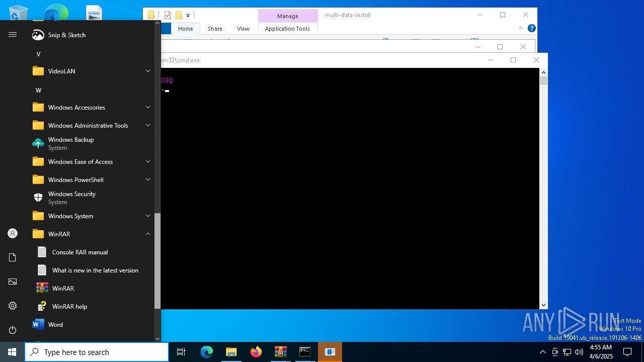The width and height of the screenshot is (644, 362).
Task: Click the Properties quick access icon
Action: pos(168,15)
